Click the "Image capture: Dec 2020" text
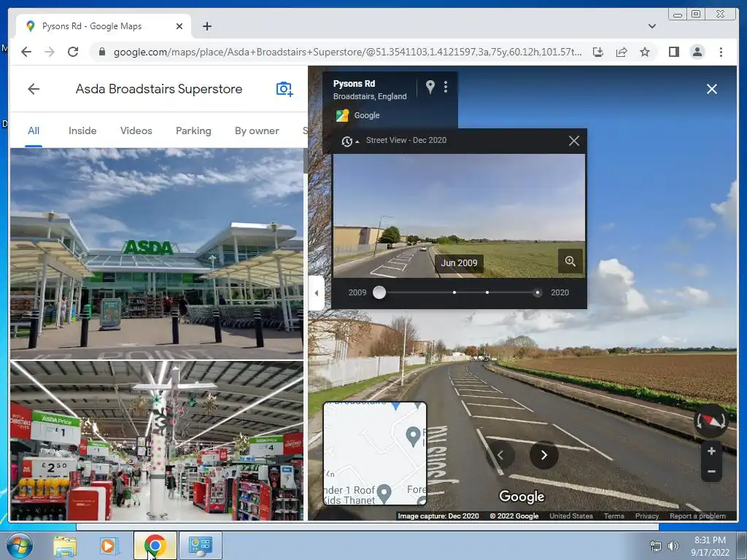747x560 pixels. coord(438,516)
